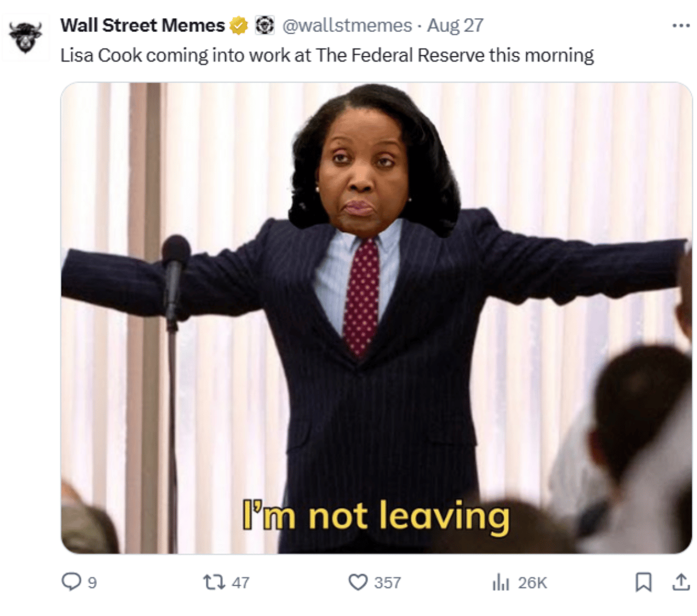Screen dimensions: 697x616
Task: Open the Wall Street Memes bull avatar
Action: (x=26, y=38)
